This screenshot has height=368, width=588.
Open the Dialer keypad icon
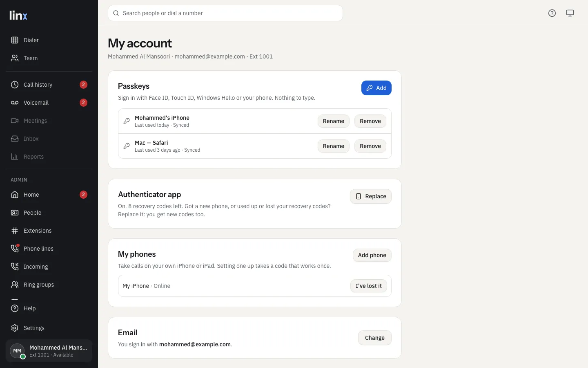[x=15, y=40]
